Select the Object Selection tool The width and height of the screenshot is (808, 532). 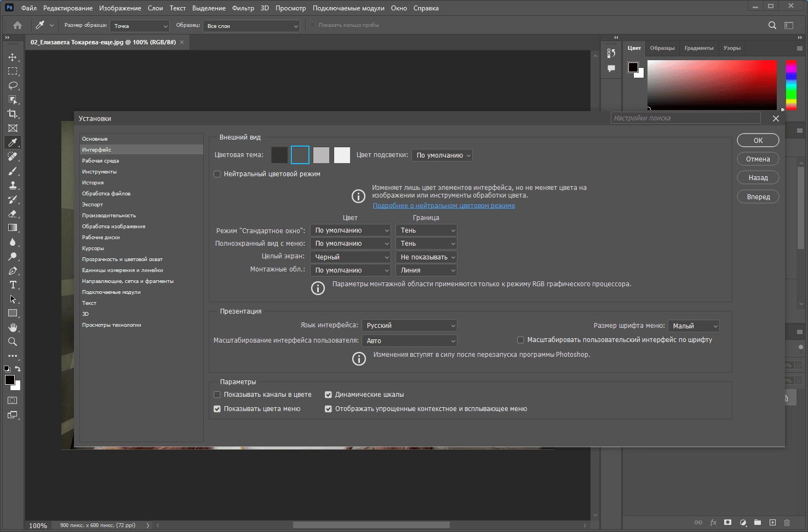[13, 100]
